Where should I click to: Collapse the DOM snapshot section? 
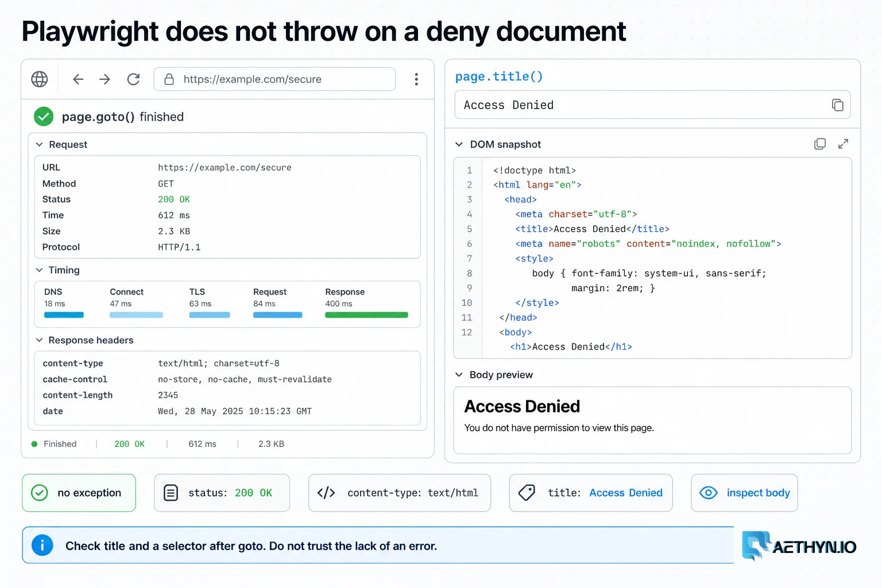point(459,144)
